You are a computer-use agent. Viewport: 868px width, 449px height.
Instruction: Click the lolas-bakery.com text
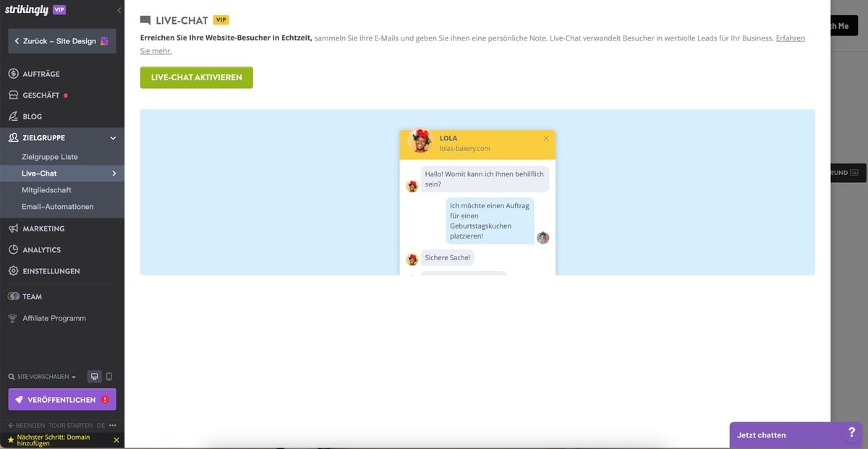[x=465, y=148]
